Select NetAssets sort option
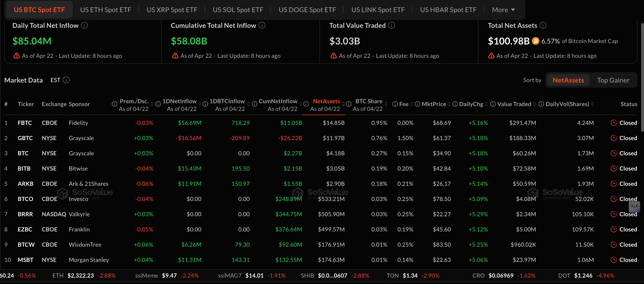This screenshot has width=644, height=284. [x=568, y=80]
